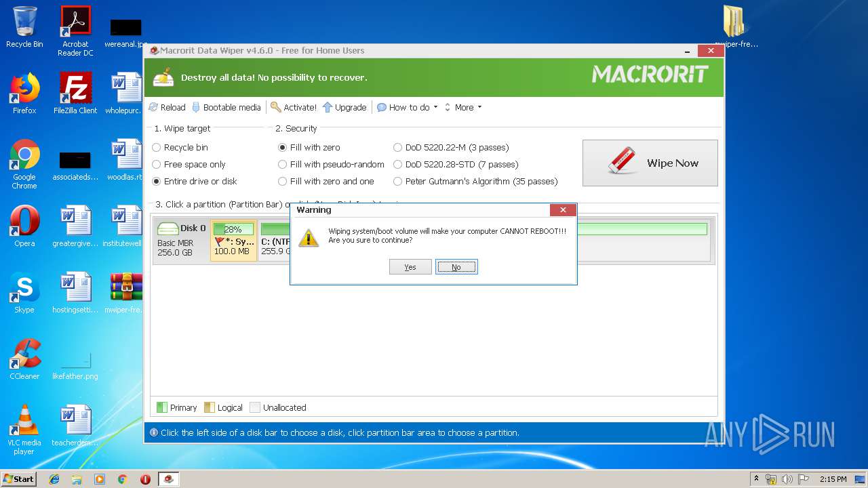Viewport: 868px width, 488px height.
Task: Open Recycle Bin desktop icon
Action: (24, 27)
